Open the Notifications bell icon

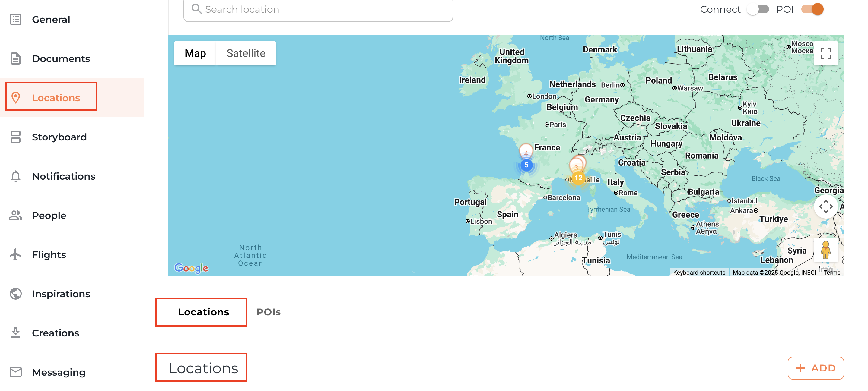coord(15,176)
